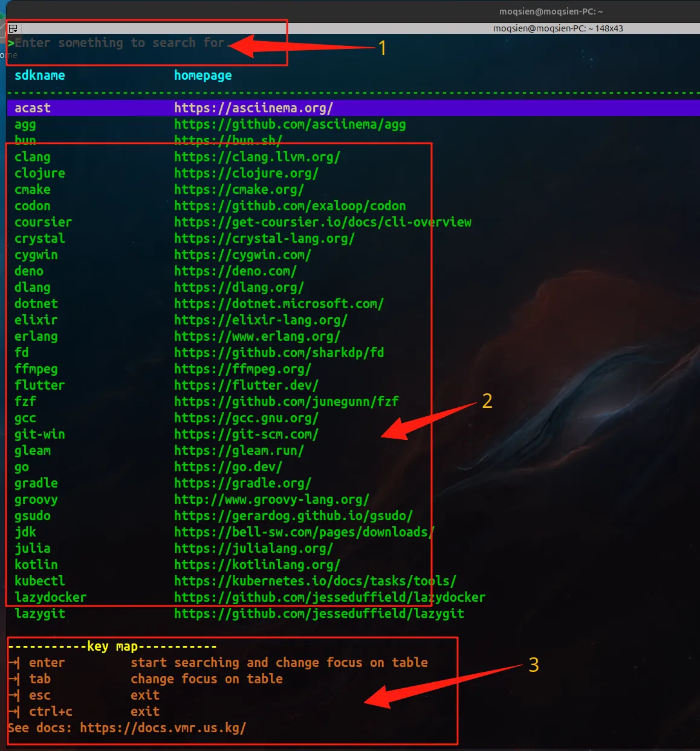Click the 'enter' key map entry
The height and width of the screenshot is (751, 700).
(x=47, y=663)
